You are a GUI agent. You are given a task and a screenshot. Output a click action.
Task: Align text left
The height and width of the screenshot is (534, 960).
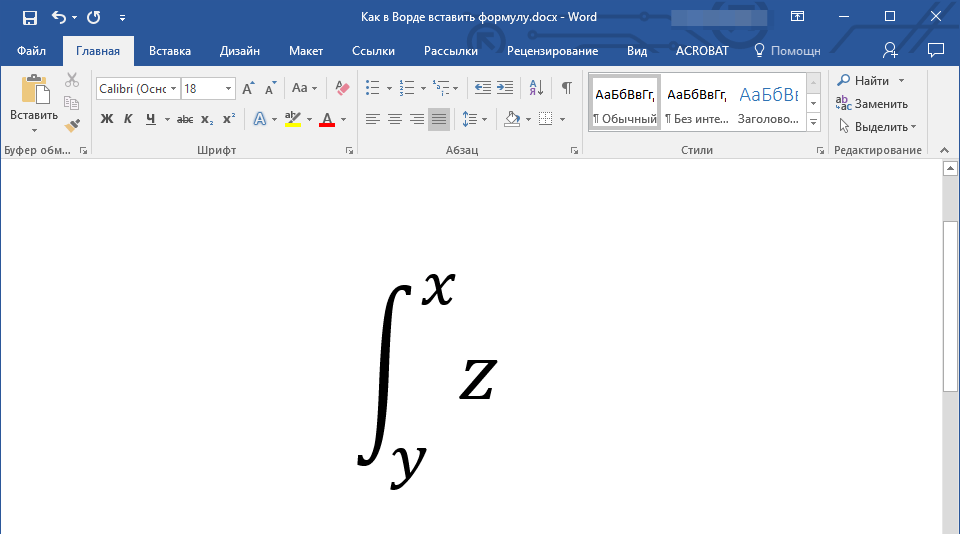(372, 119)
